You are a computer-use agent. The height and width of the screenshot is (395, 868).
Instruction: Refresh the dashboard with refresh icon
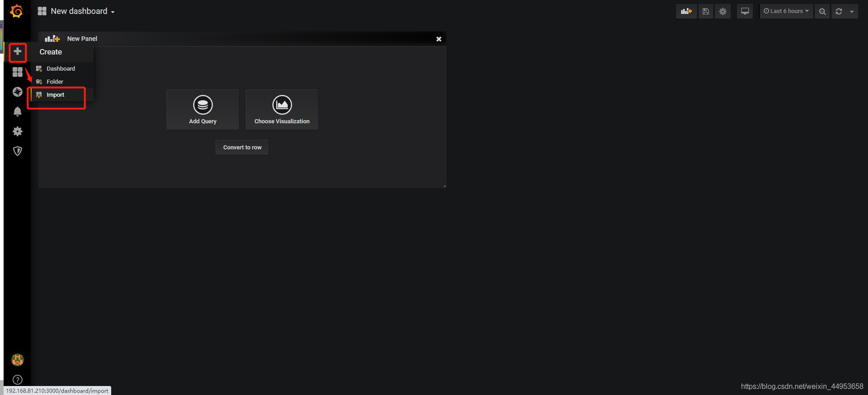pyautogui.click(x=839, y=11)
